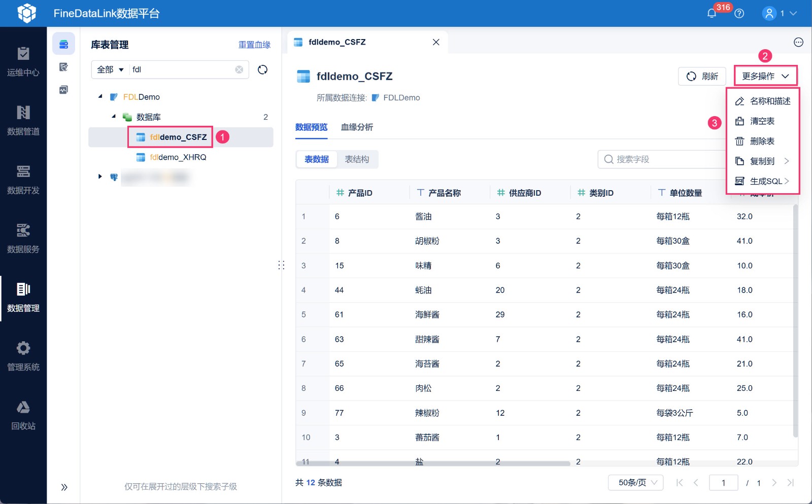Open the user account avatar
812x504 pixels.
coord(769,14)
